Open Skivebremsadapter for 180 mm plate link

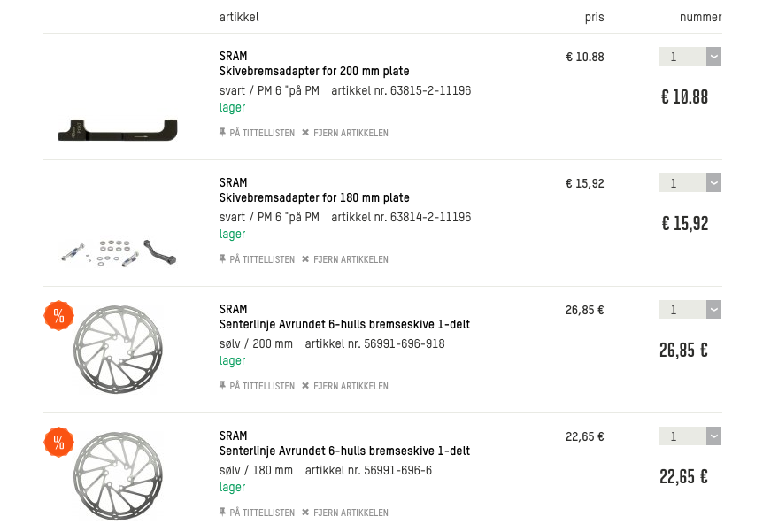tap(314, 198)
